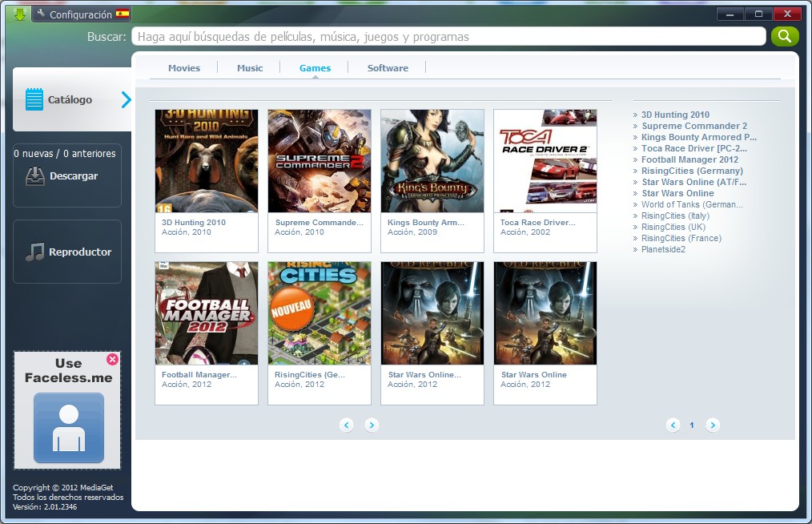812x524 pixels.
Task: Click the Reproductor music note icon
Action: pyautogui.click(x=34, y=252)
